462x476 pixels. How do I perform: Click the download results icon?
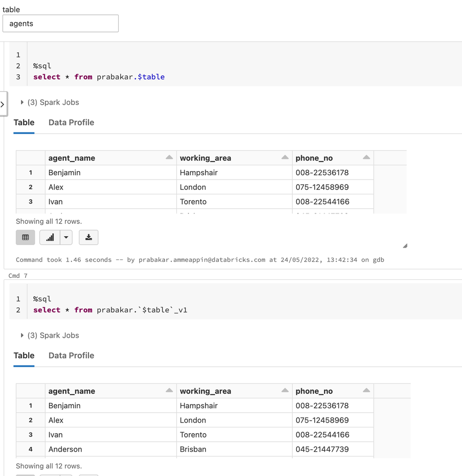tap(88, 237)
